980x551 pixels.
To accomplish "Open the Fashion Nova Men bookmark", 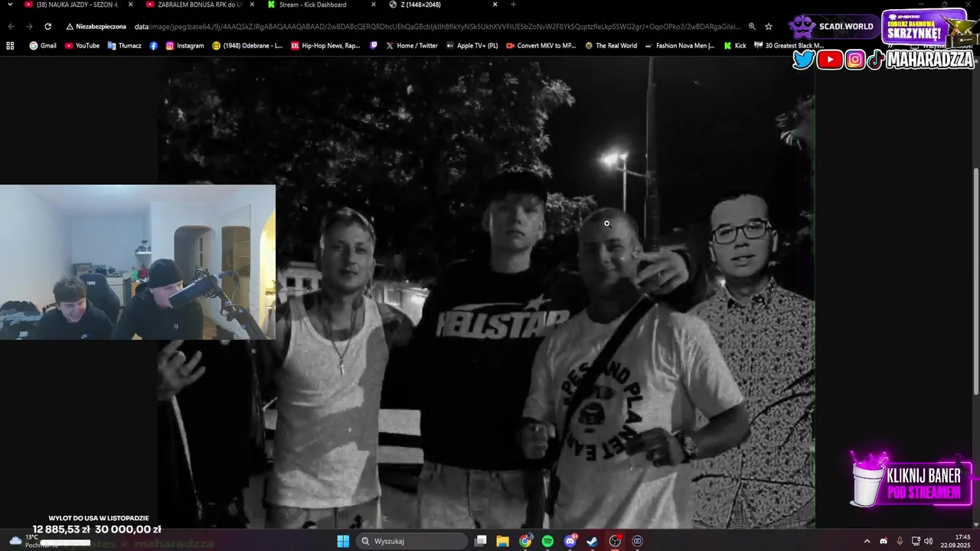I will 680,46.
